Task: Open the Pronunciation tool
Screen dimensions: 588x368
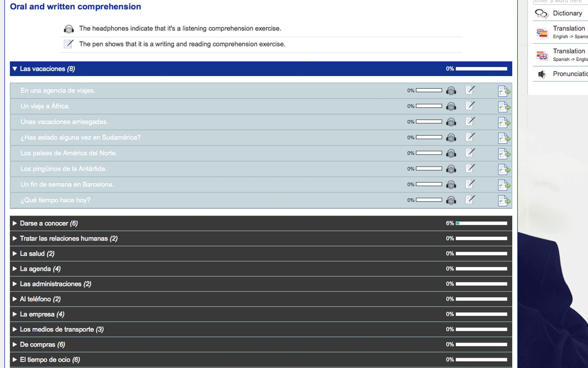Action: [x=570, y=74]
